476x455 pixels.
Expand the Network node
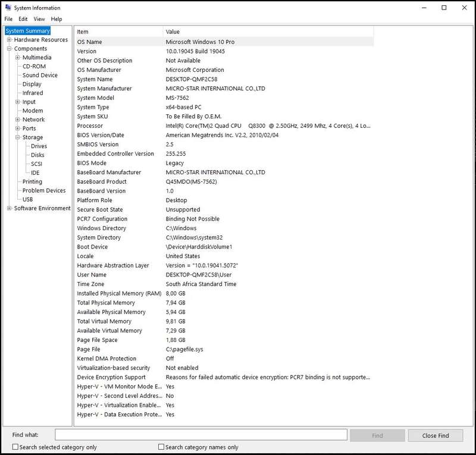click(x=18, y=120)
